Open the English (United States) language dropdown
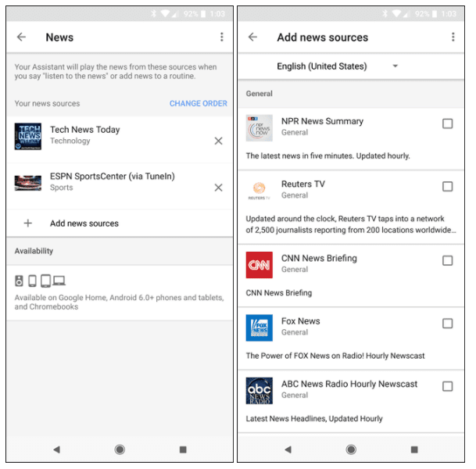The height and width of the screenshot is (469, 476). pyautogui.click(x=337, y=66)
